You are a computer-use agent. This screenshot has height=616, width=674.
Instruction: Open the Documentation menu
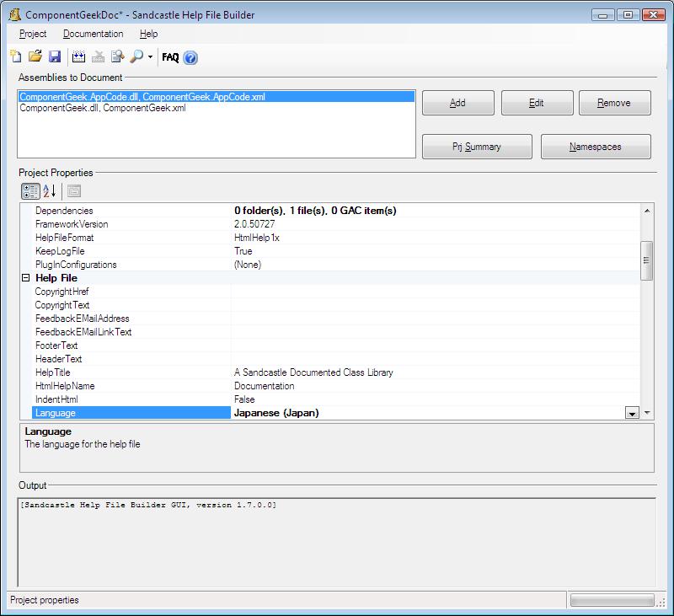tap(94, 34)
